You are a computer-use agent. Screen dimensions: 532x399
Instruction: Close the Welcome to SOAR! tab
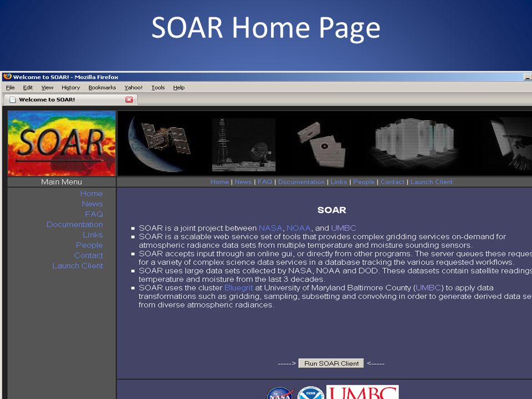coord(129,99)
